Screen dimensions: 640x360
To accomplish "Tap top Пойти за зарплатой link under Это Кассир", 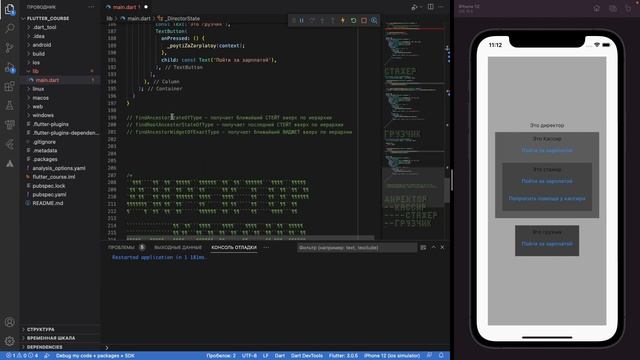I will pos(547,151).
